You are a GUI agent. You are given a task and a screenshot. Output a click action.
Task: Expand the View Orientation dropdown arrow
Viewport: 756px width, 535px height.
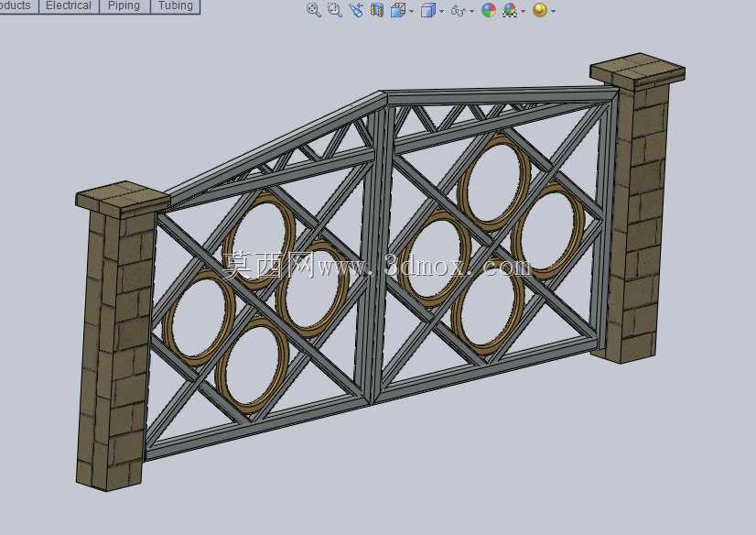tap(411, 11)
